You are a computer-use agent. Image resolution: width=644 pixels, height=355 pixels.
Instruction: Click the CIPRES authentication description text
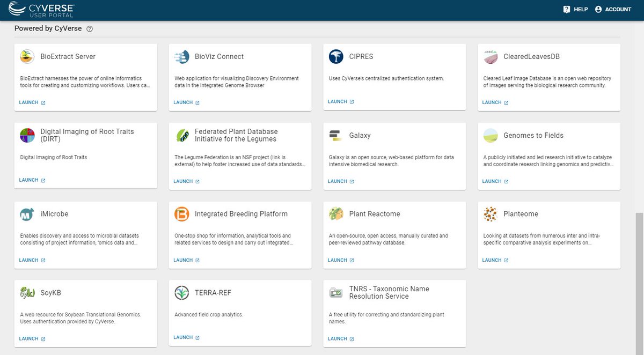pos(386,78)
